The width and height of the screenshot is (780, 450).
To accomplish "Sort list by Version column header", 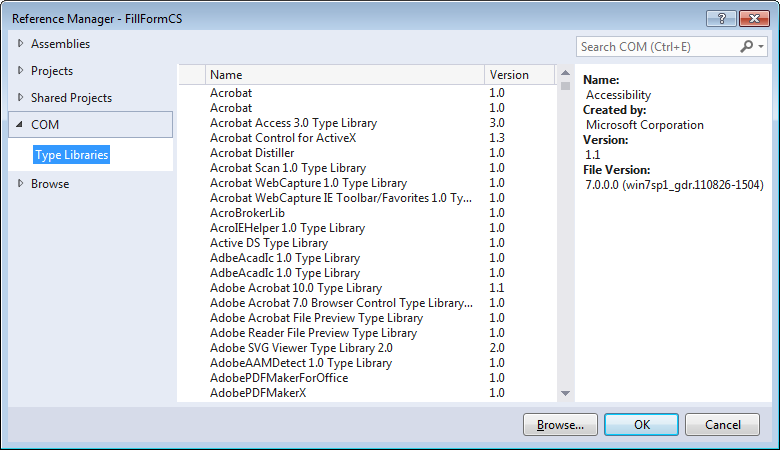I will click(519, 75).
